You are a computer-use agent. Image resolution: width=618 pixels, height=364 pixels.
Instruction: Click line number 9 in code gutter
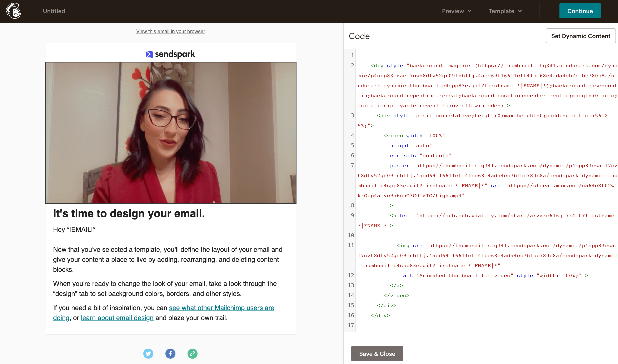pyautogui.click(x=352, y=215)
